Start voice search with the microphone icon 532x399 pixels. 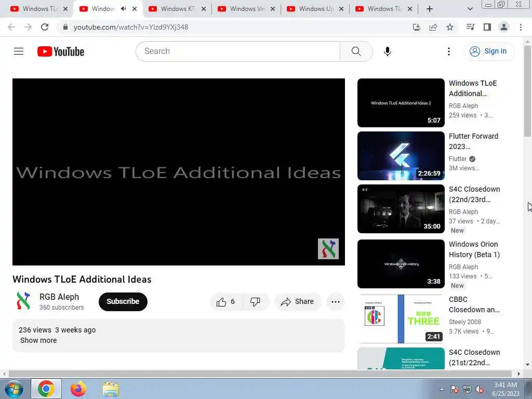click(387, 51)
